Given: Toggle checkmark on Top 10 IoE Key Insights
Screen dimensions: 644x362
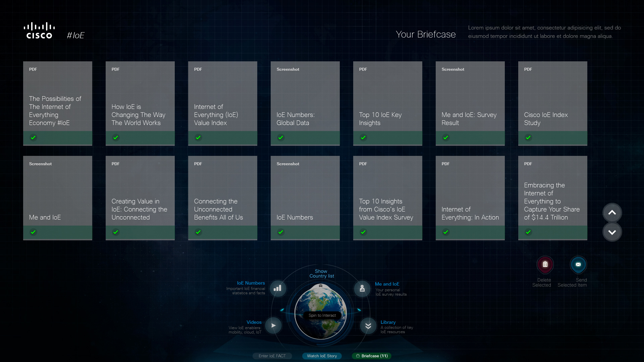Looking at the screenshot, I should point(363,137).
